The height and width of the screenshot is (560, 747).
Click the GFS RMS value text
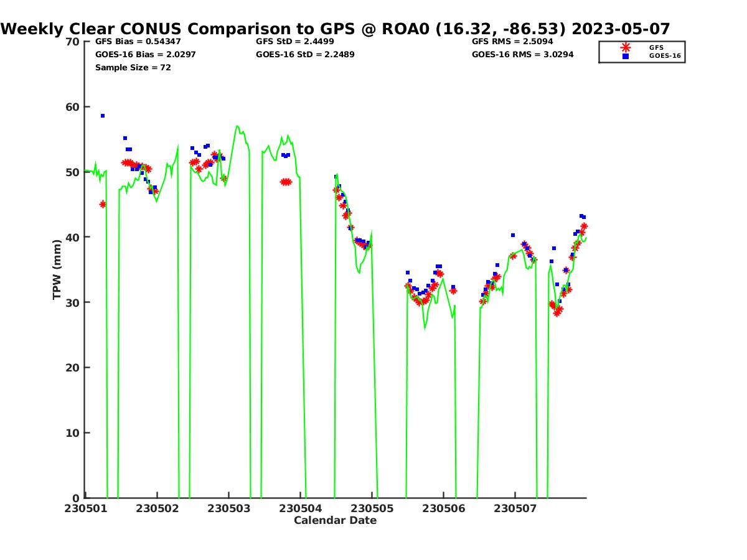(x=512, y=42)
